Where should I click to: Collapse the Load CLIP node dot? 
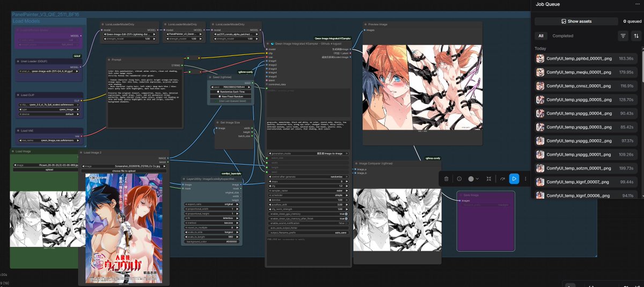tap(18, 95)
